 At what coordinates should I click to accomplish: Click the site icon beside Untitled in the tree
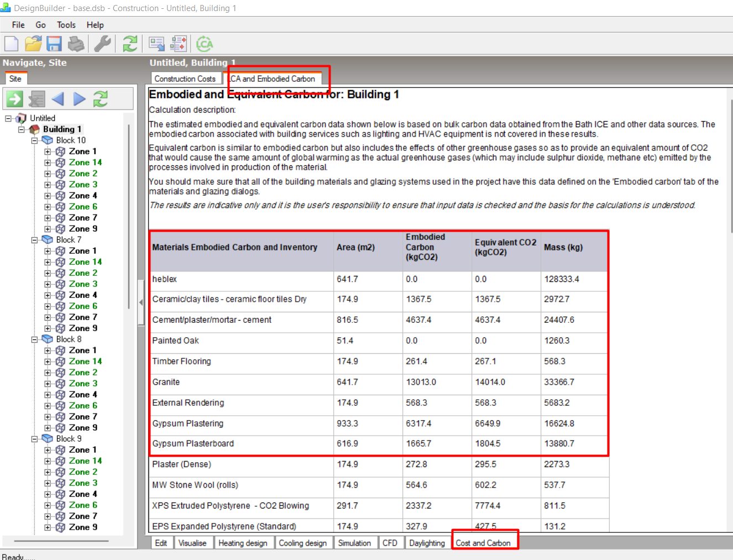point(21,118)
